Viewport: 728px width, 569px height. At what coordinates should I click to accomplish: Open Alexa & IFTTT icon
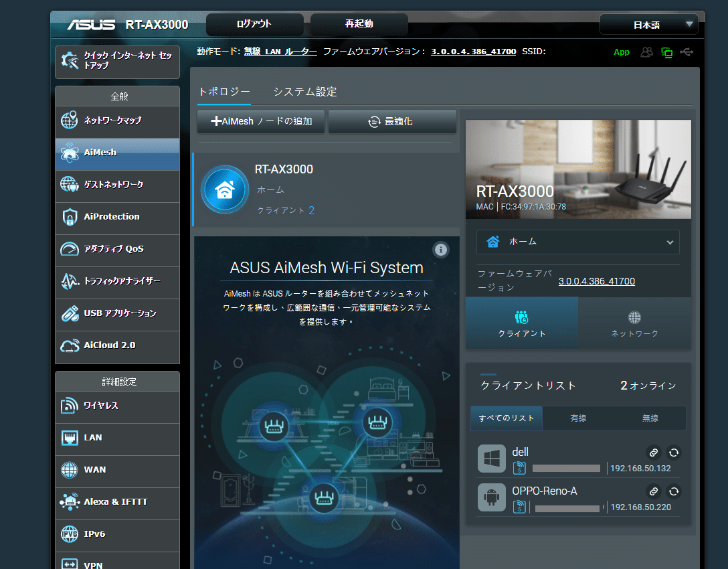(x=70, y=501)
